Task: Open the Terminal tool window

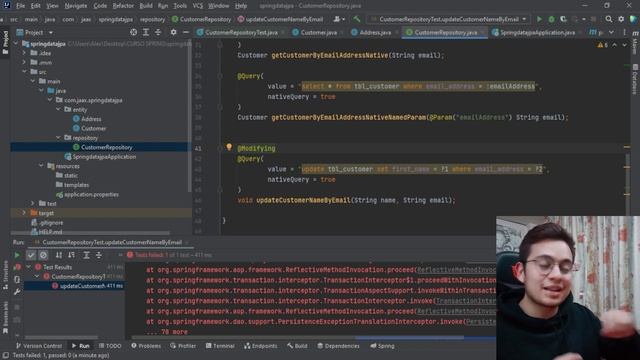Action: 220,346
